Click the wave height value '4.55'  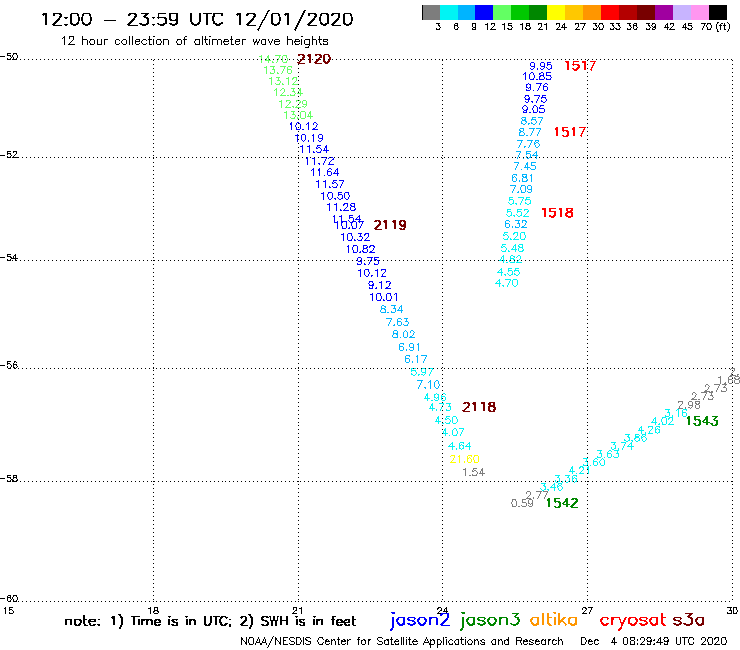tap(509, 272)
